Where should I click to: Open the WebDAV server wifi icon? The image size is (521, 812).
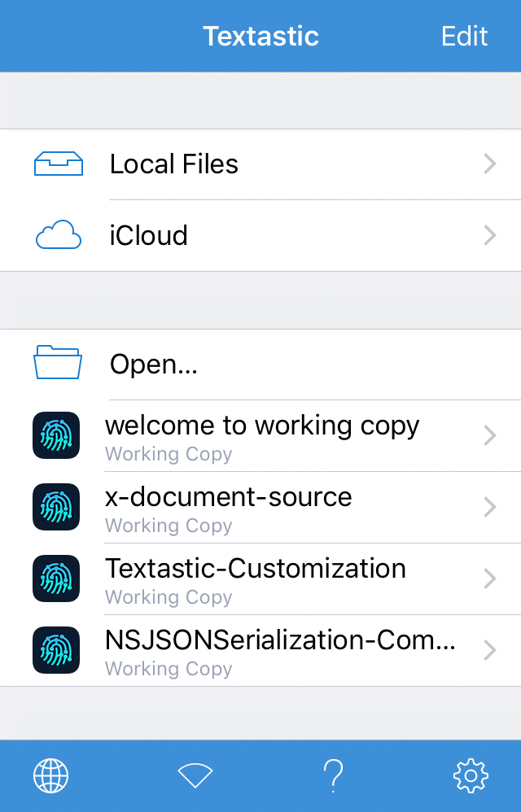pyautogui.click(x=195, y=775)
